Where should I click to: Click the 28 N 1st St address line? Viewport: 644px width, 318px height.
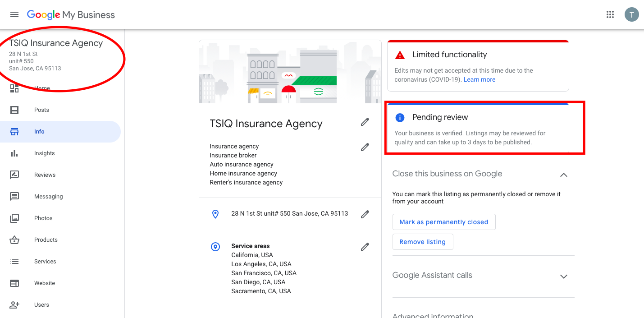coord(290,214)
